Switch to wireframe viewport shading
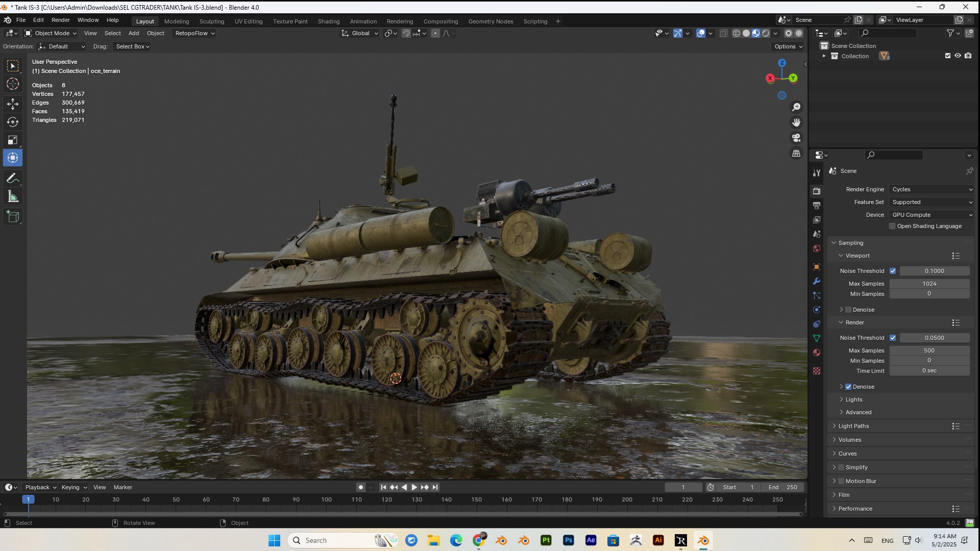The image size is (980, 551). coord(736,33)
